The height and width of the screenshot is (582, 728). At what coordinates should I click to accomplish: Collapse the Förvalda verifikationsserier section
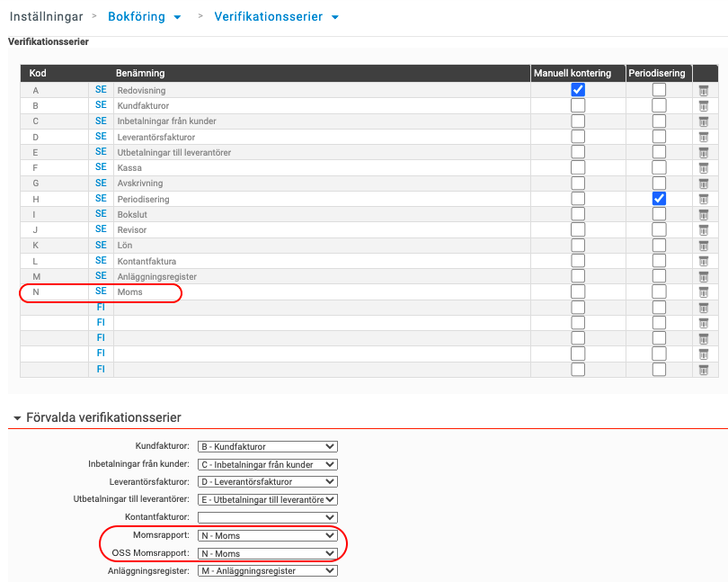17,418
